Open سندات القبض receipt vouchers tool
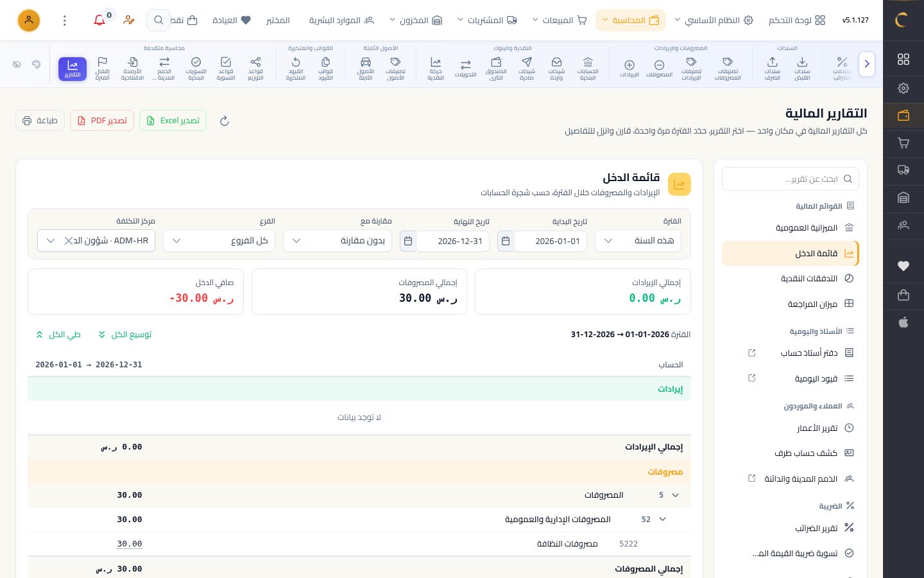 pos(802,69)
